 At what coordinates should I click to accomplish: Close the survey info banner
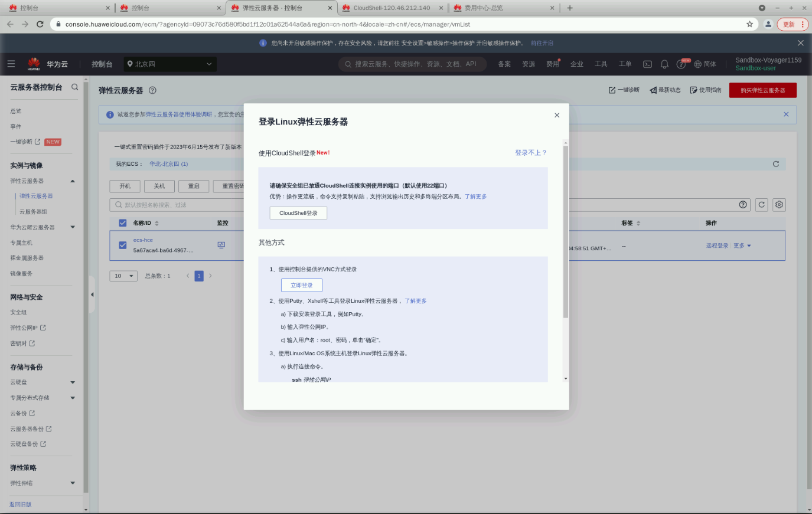click(786, 114)
